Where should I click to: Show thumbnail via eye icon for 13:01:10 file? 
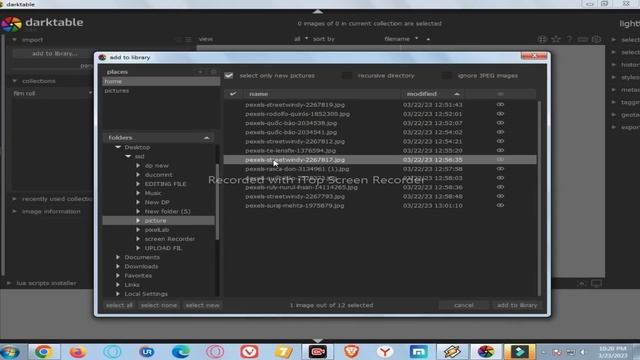pyautogui.click(x=500, y=205)
